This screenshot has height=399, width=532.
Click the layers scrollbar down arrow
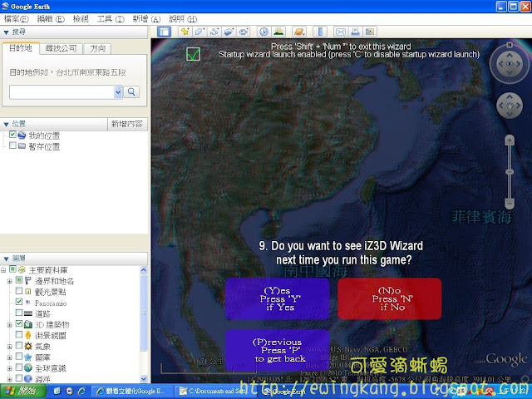point(144,379)
